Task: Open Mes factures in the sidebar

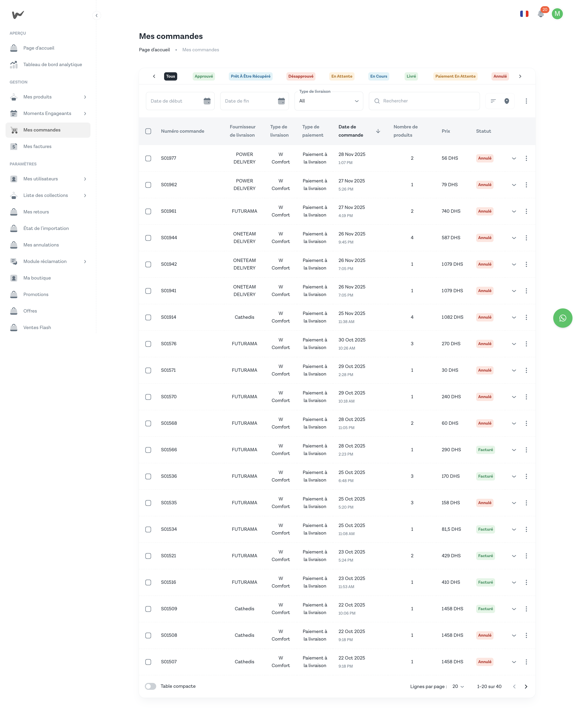Action: [x=38, y=146]
